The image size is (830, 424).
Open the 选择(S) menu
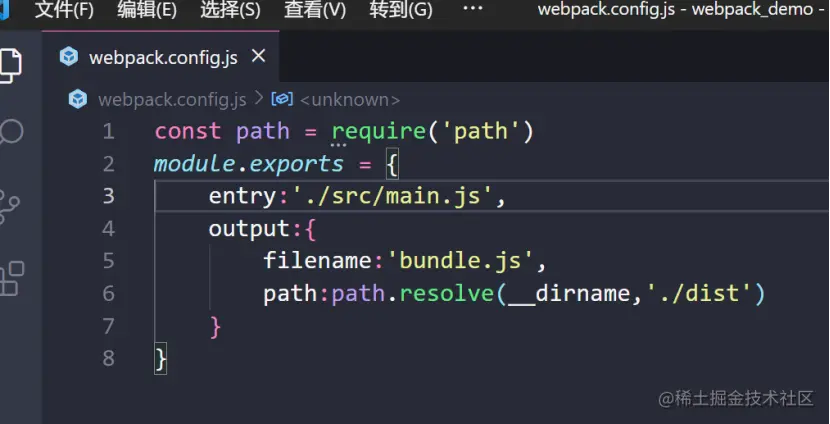230,10
